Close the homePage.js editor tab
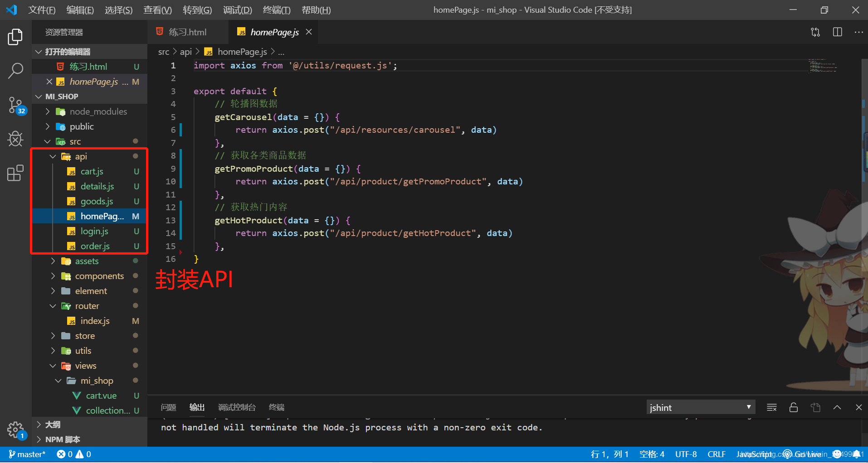The image size is (868, 463). [x=309, y=32]
